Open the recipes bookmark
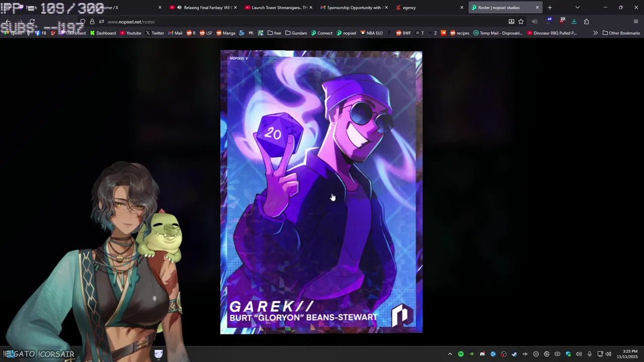The width and height of the screenshot is (644, 362). click(459, 33)
